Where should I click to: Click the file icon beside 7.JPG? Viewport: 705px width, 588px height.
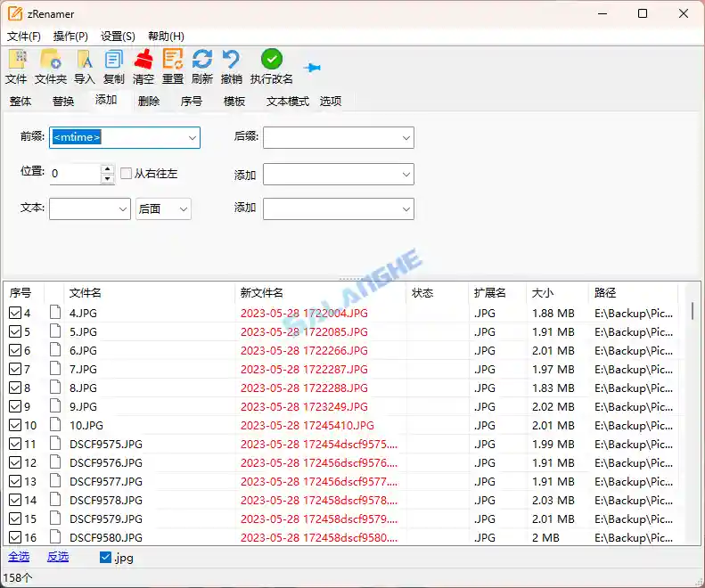pos(55,369)
